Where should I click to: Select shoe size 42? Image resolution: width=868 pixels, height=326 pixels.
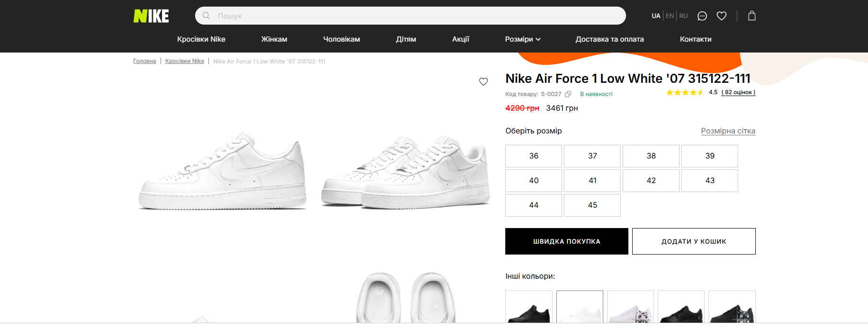point(651,181)
